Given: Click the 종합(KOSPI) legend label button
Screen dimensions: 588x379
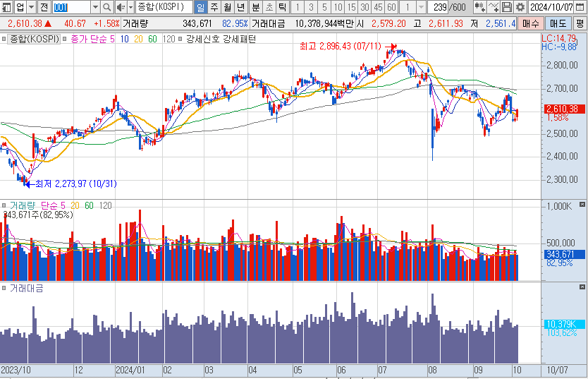Looking at the screenshot, I should tap(35, 39).
